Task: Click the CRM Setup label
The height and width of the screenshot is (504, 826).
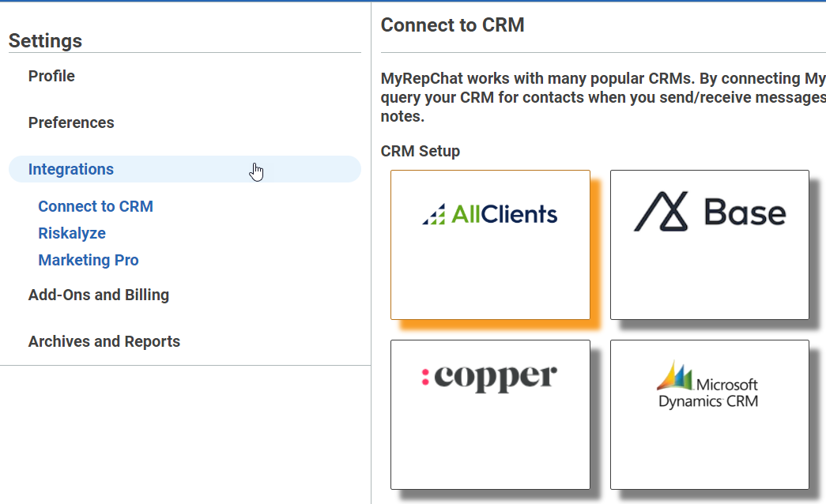Action: tap(420, 151)
